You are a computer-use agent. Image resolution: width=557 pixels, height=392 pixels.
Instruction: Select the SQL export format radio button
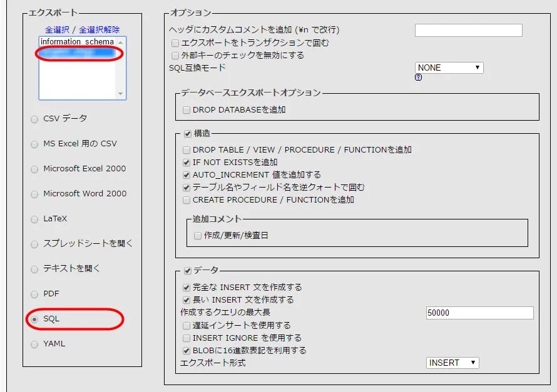(34, 319)
